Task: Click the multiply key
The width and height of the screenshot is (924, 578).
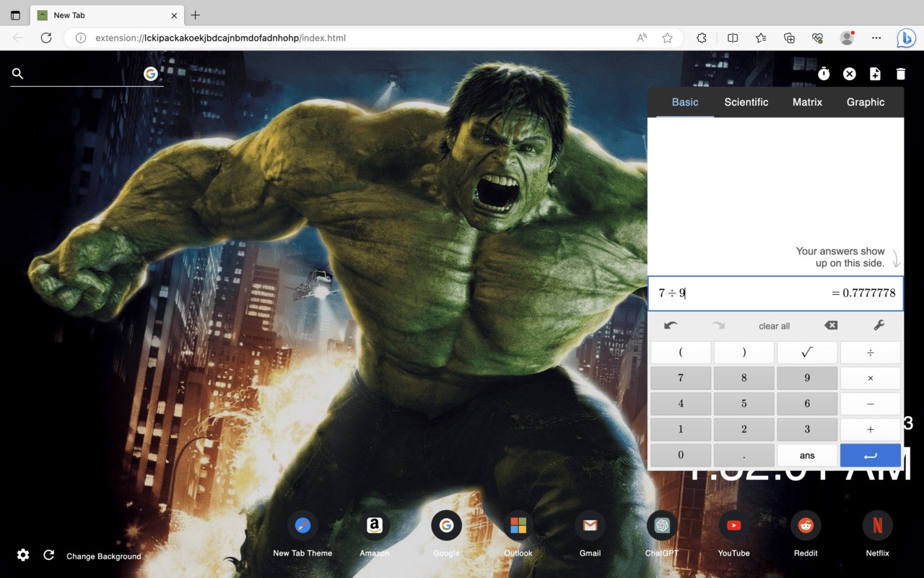Action: tap(871, 378)
